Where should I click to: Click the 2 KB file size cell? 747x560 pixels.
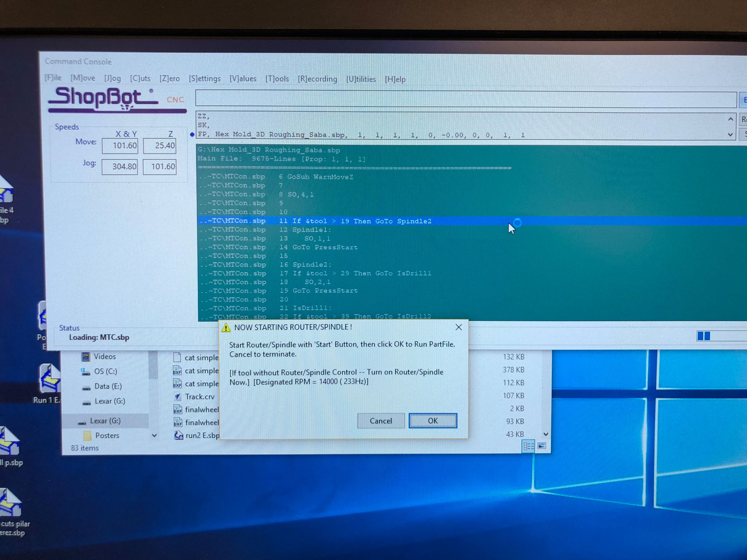pos(517,408)
